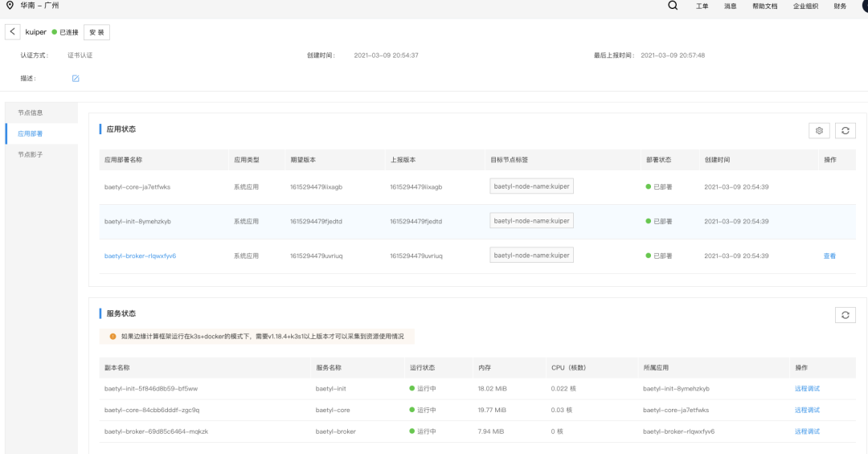Click replica name baetyl-init-5f846d8b59-bf5ww
This screenshot has width=868, height=454.
click(x=150, y=389)
